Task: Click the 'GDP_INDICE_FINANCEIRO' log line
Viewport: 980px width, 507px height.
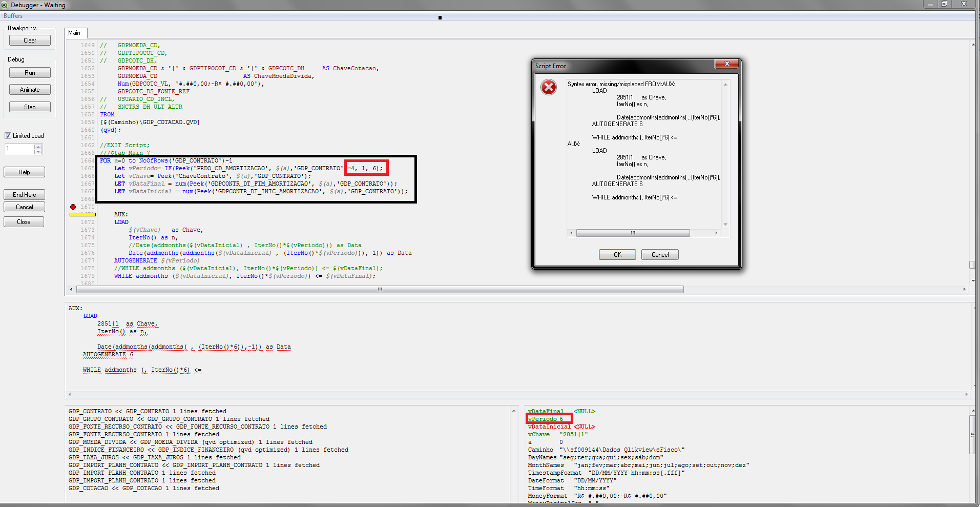Action: click(208, 450)
